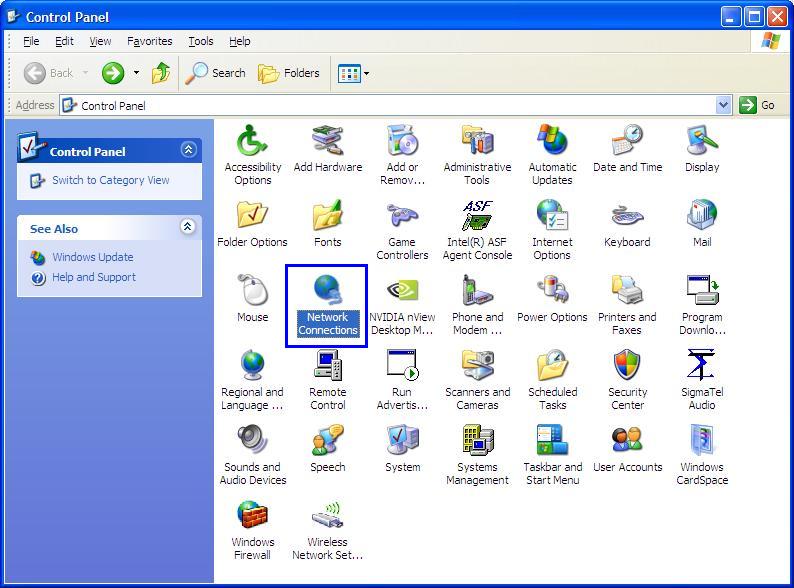This screenshot has width=794, height=588.
Task: Open Printers and Faxes
Action: (x=627, y=304)
